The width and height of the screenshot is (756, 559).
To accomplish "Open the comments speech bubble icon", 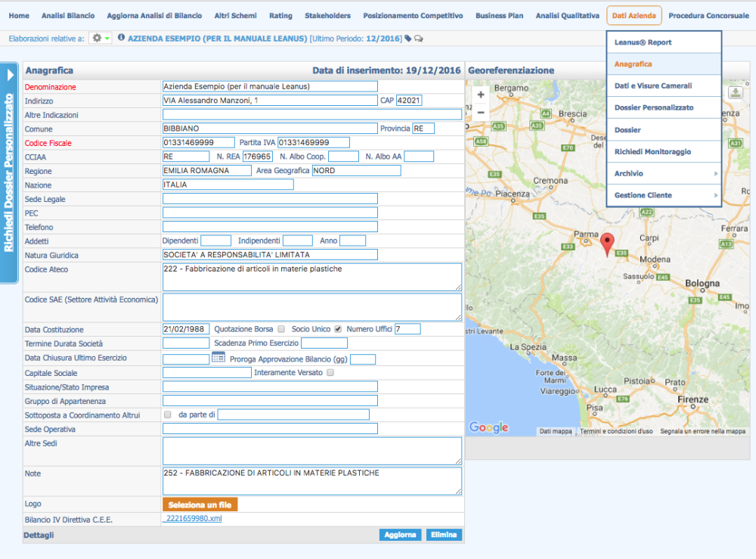I will (419, 39).
